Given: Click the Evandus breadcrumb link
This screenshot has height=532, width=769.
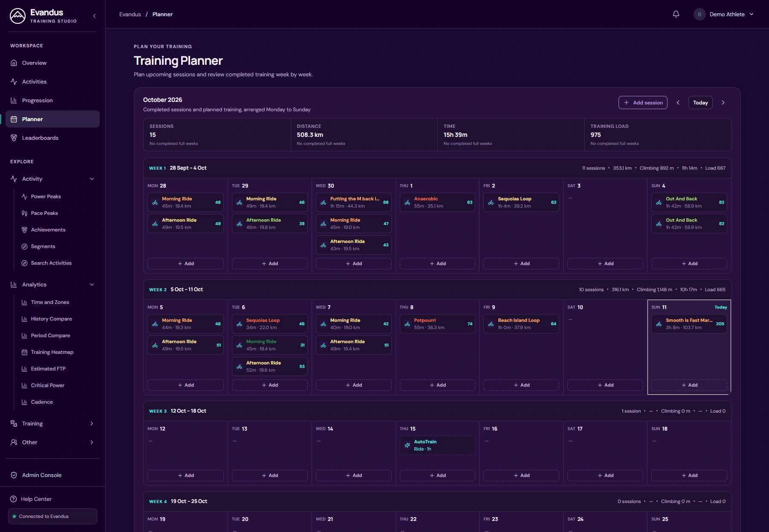Looking at the screenshot, I should (130, 14).
